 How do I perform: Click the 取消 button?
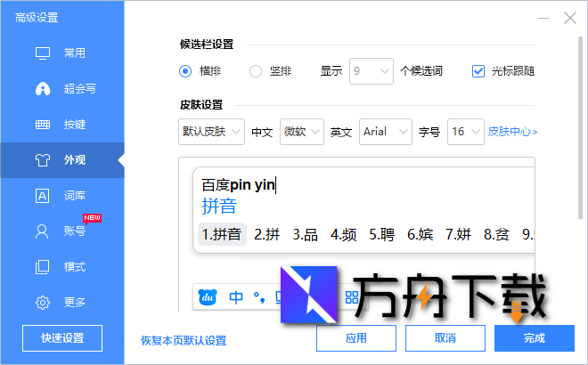(x=445, y=338)
